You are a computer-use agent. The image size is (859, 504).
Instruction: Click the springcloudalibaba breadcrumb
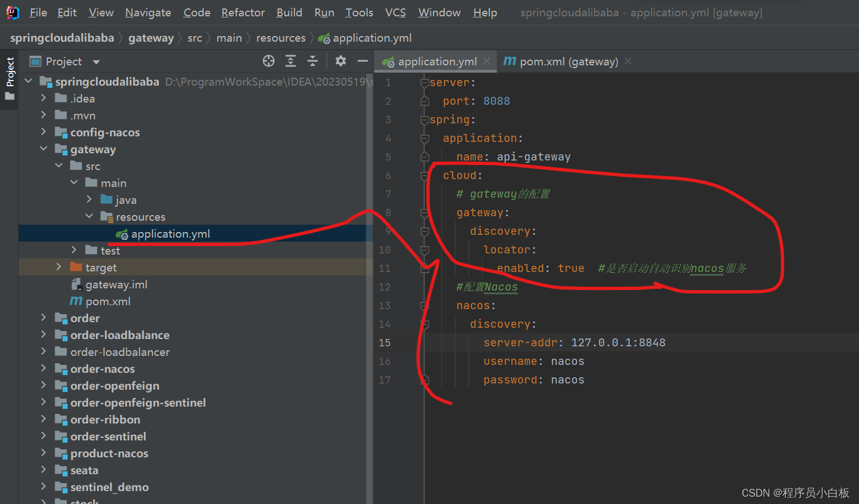click(62, 38)
